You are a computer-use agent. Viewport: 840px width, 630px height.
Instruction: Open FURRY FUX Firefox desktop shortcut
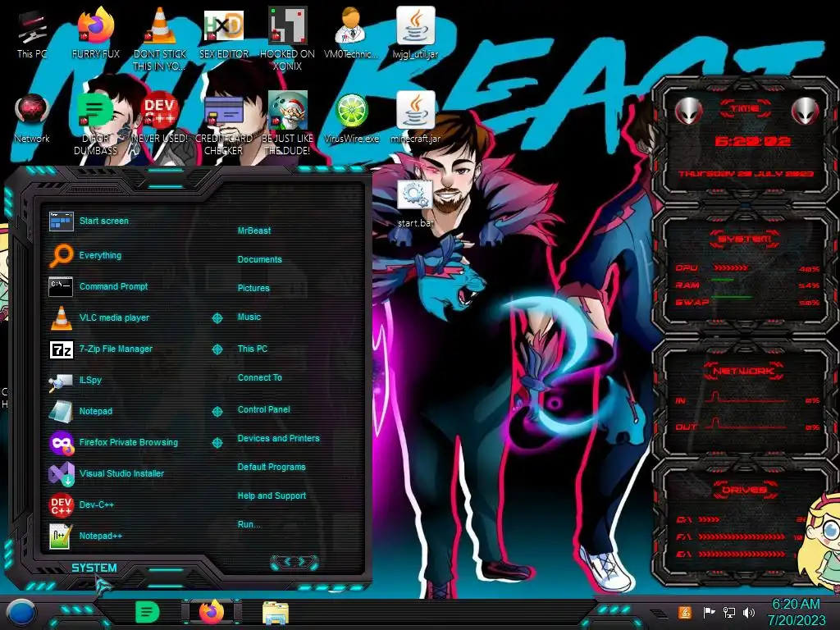point(96,33)
